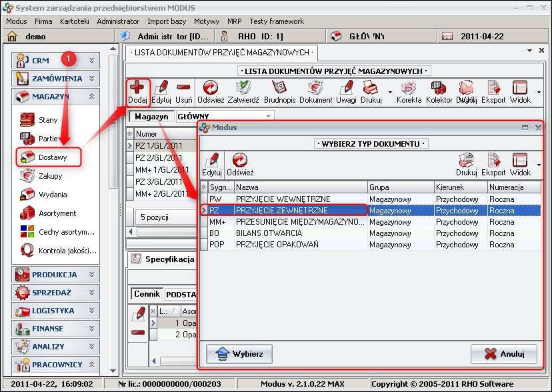Click Uwagi notes toolbar icon
This screenshot has height=392, width=552.
tap(346, 91)
